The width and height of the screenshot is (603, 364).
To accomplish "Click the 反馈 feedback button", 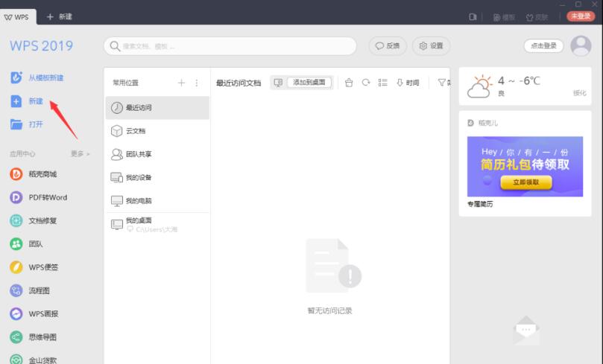I will 388,45.
